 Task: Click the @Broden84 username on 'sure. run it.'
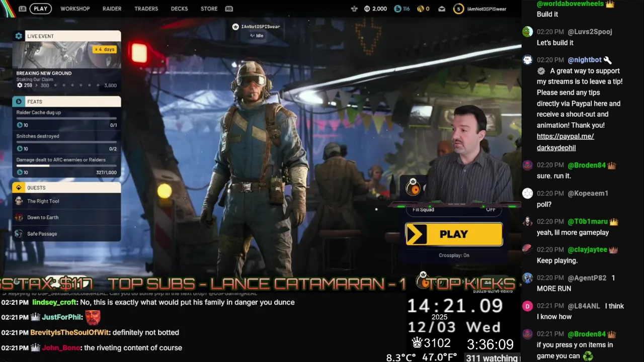(x=587, y=165)
